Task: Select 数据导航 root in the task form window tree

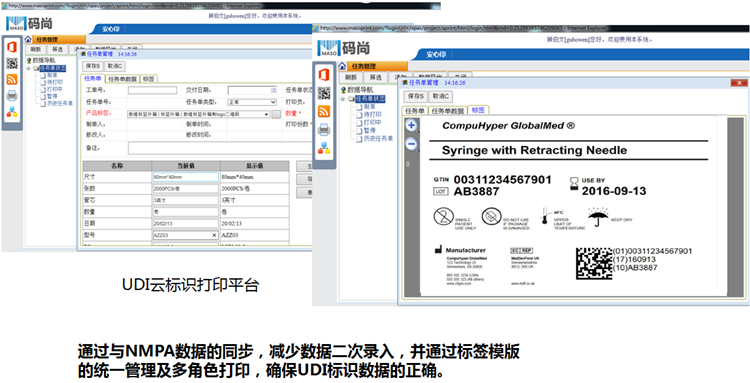Action: pyautogui.click(x=44, y=61)
